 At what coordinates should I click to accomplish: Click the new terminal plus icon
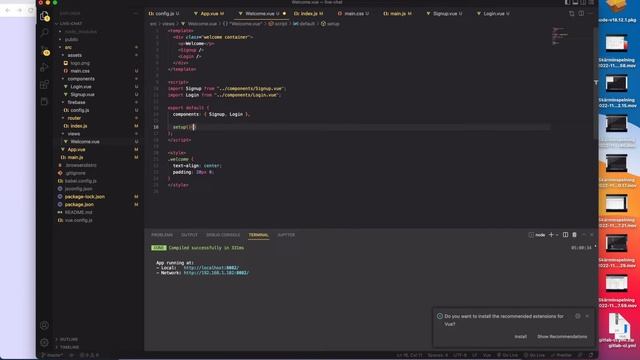pos(551,235)
